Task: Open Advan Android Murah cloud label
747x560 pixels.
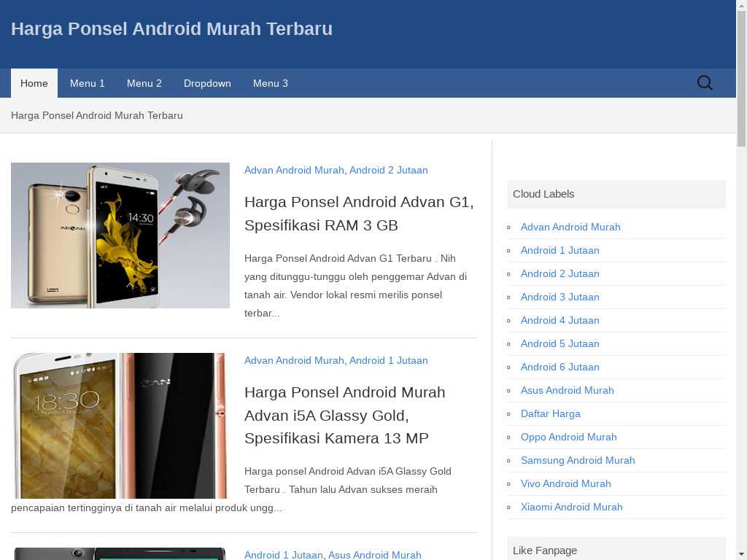Action: (x=570, y=227)
